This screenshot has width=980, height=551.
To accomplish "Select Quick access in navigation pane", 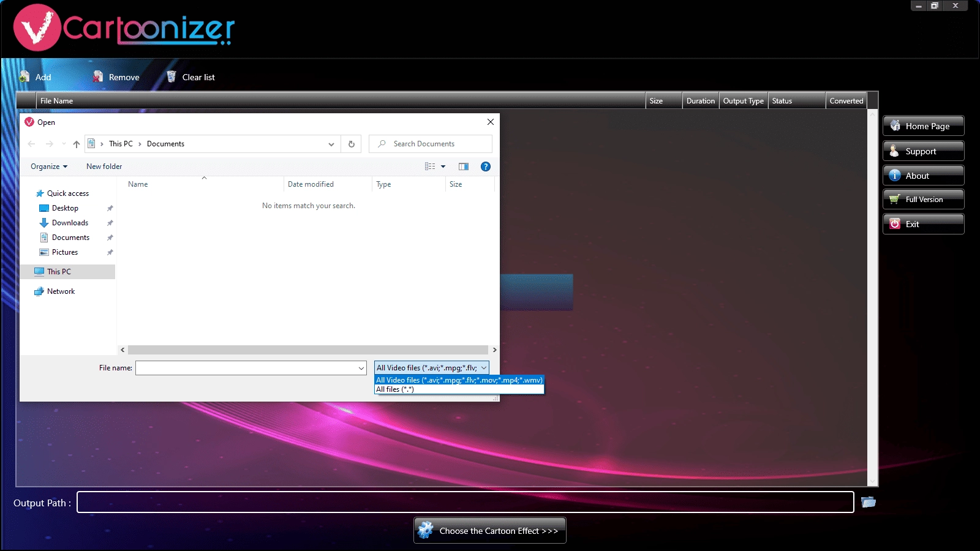I will 67,193.
